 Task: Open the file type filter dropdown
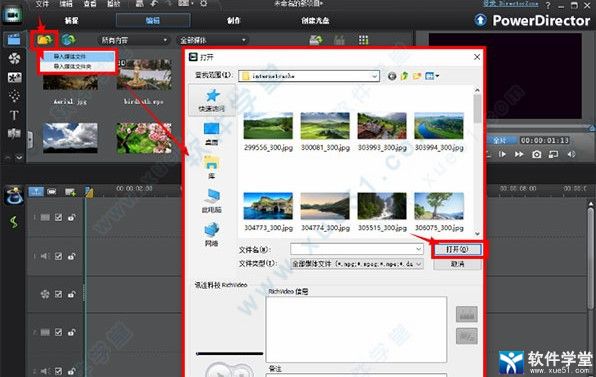click(357, 264)
